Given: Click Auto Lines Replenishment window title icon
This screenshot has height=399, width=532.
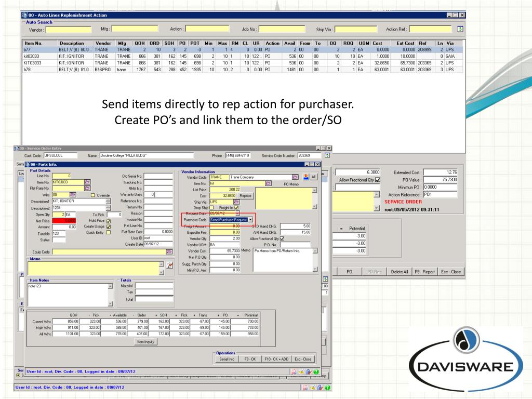Looking at the screenshot, I should [24, 15].
